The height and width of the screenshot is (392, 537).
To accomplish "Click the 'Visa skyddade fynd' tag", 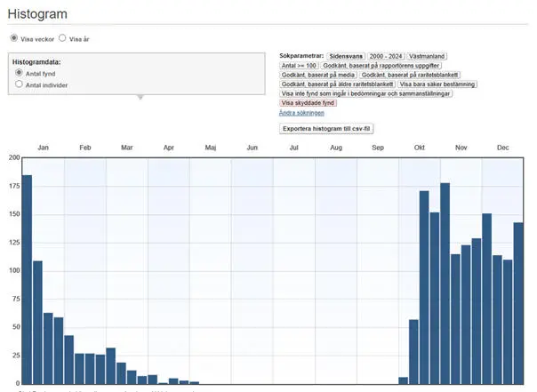I will 309,103.
